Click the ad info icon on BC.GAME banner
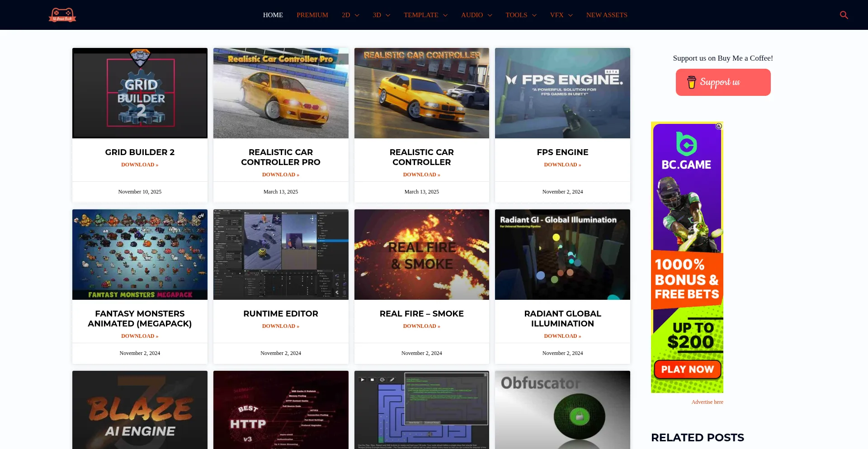Viewport: 868px width, 449px height. click(x=718, y=126)
